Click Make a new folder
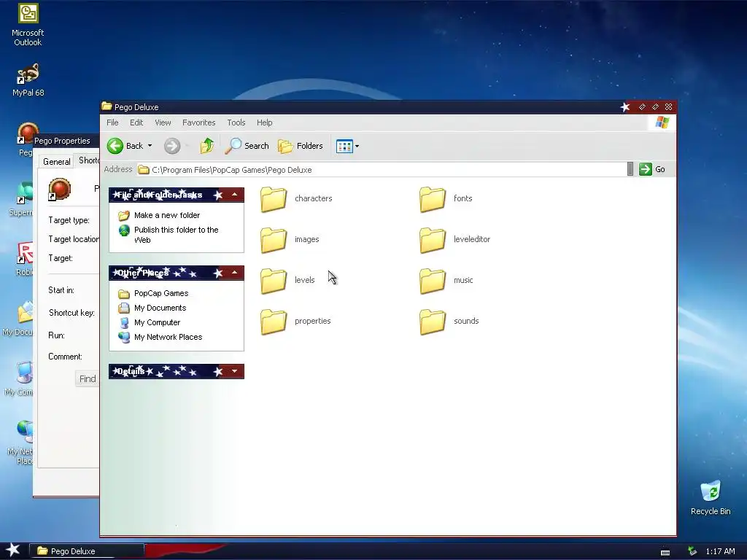The width and height of the screenshot is (747, 560). pos(167,215)
